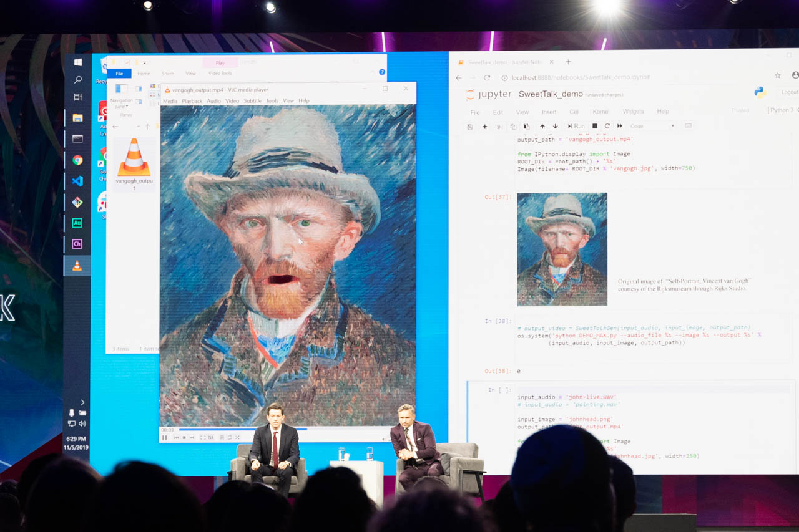Open the VLC Tools menu
799x532 pixels.
click(272, 101)
